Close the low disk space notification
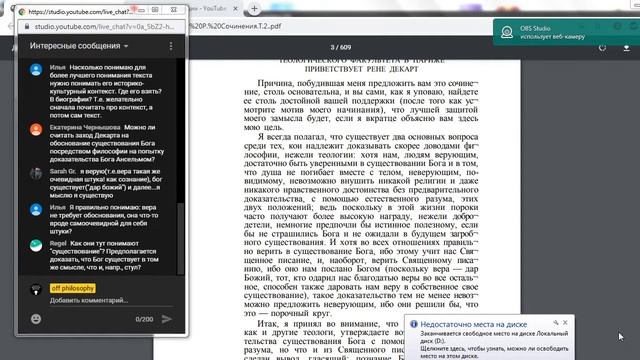The width and height of the screenshot is (640, 360). pos(565,322)
